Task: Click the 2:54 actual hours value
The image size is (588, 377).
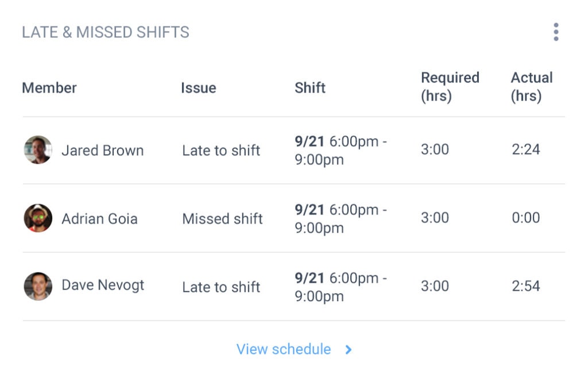Action: coord(526,286)
